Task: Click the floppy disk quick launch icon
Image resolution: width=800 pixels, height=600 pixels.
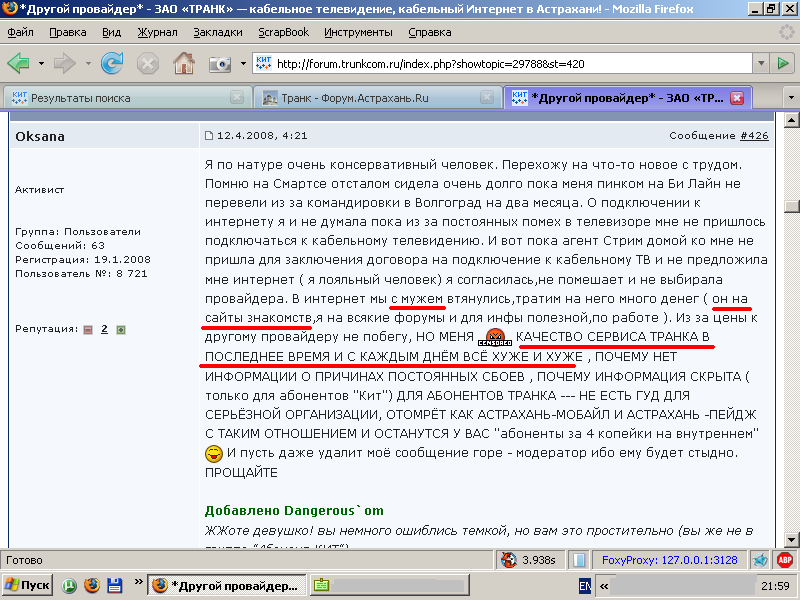Action: point(114,585)
